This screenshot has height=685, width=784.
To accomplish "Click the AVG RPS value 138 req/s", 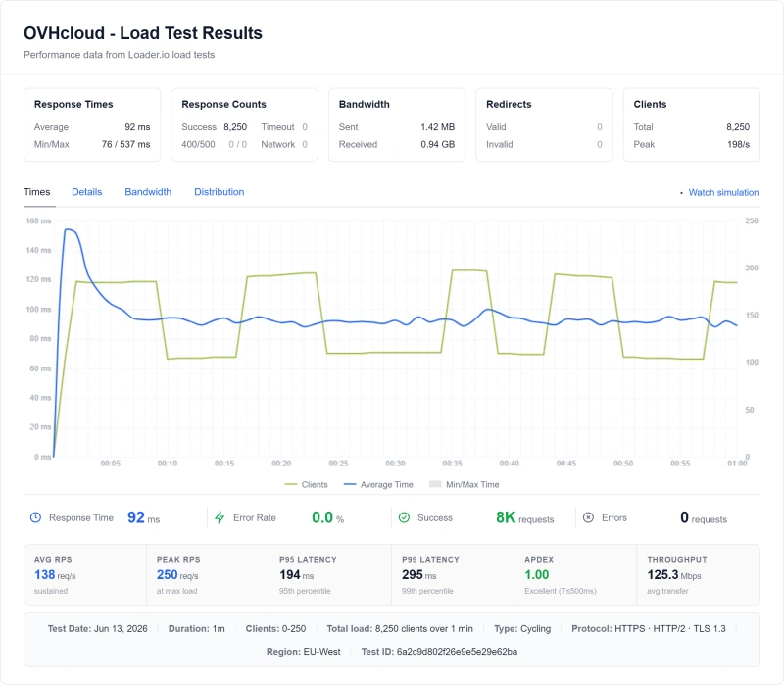I will 55,575.
